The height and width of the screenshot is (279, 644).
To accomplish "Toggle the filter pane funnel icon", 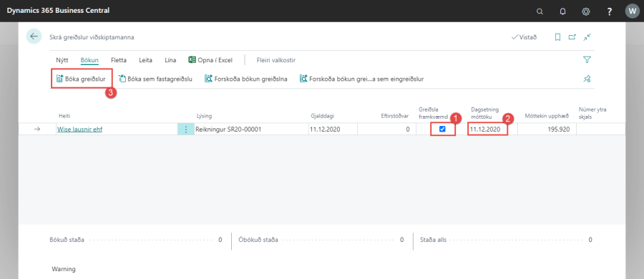I will [x=587, y=60].
